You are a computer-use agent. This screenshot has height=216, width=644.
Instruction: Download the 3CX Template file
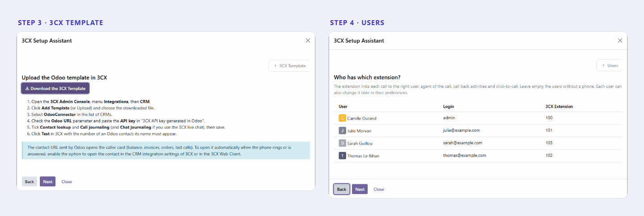click(x=55, y=88)
